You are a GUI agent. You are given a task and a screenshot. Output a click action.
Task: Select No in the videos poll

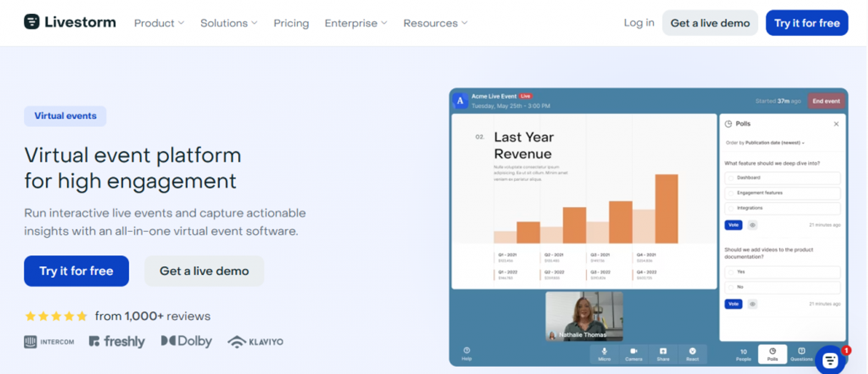point(783,287)
